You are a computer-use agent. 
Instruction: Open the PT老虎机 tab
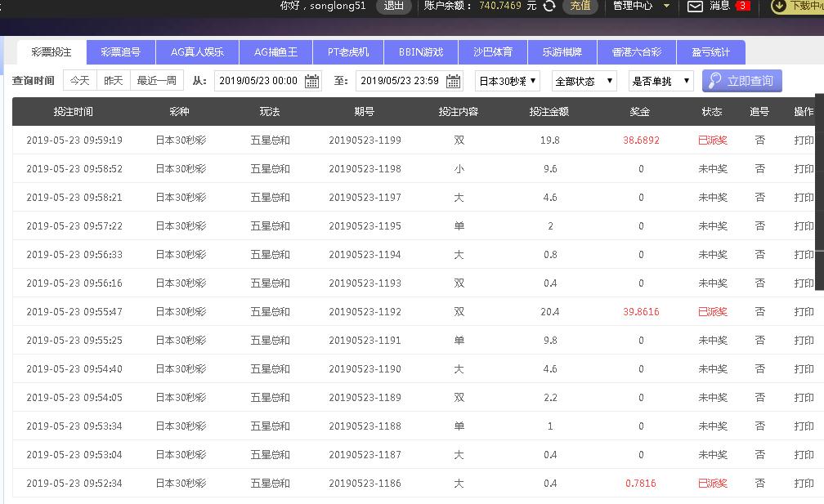348,52
